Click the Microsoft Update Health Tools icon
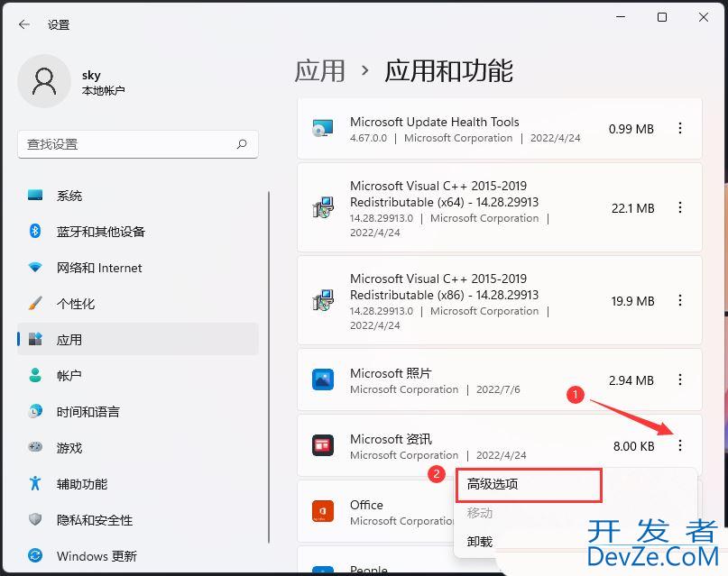This screenshot has width=728, height=576. (323, 128)
